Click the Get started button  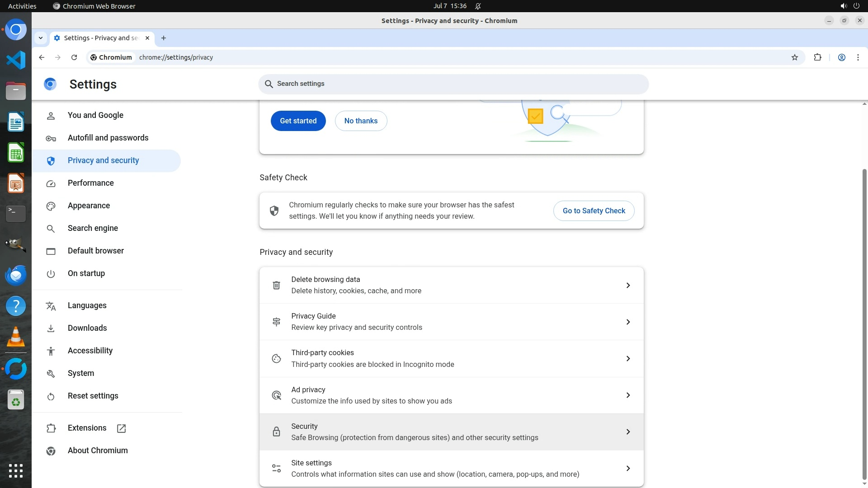[298, 121]
